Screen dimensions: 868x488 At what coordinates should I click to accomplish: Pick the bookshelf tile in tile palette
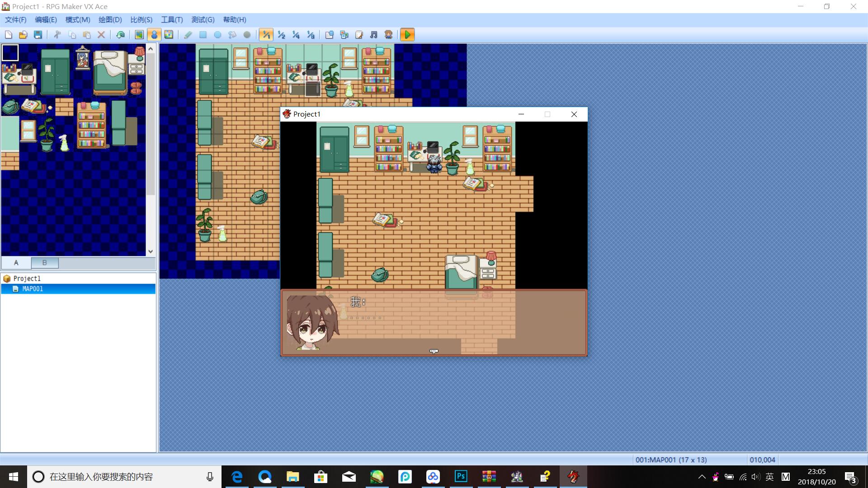[x=92, y=125]
